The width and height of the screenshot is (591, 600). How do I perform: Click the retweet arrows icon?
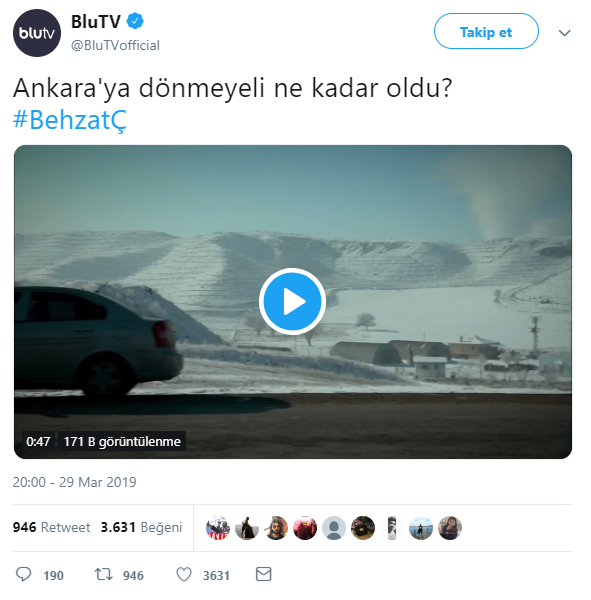(x=103, y=574)
